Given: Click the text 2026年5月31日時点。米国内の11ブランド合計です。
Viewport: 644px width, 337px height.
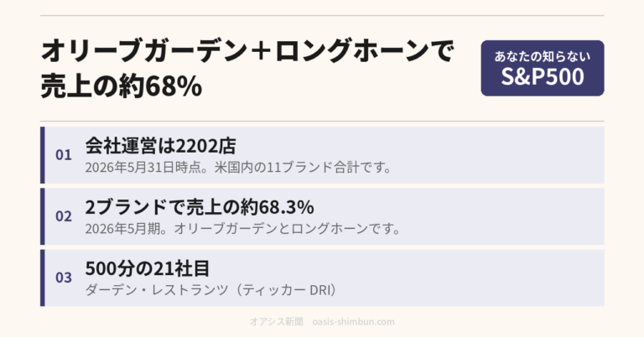Looking at the screenshot, I should point(238,168).
